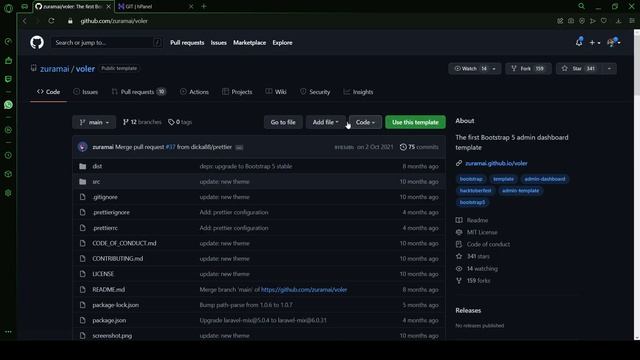
Task: Open the WhatsApp sidebar icon
Action: click(x=8, y=105)
